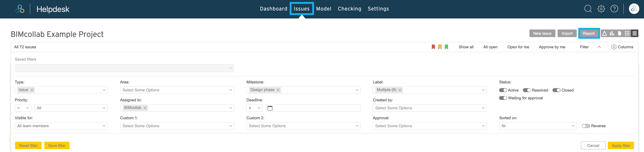Open the Saved filters dropdown
The height and width of the screenshot is (152, 644).
[x=124, y=68]
